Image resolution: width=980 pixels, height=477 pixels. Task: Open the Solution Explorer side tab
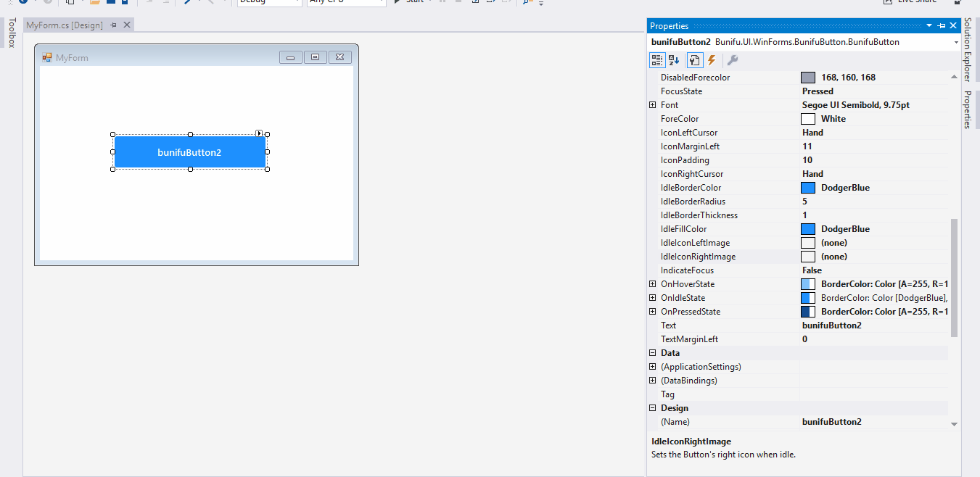[x=968, y=50]
